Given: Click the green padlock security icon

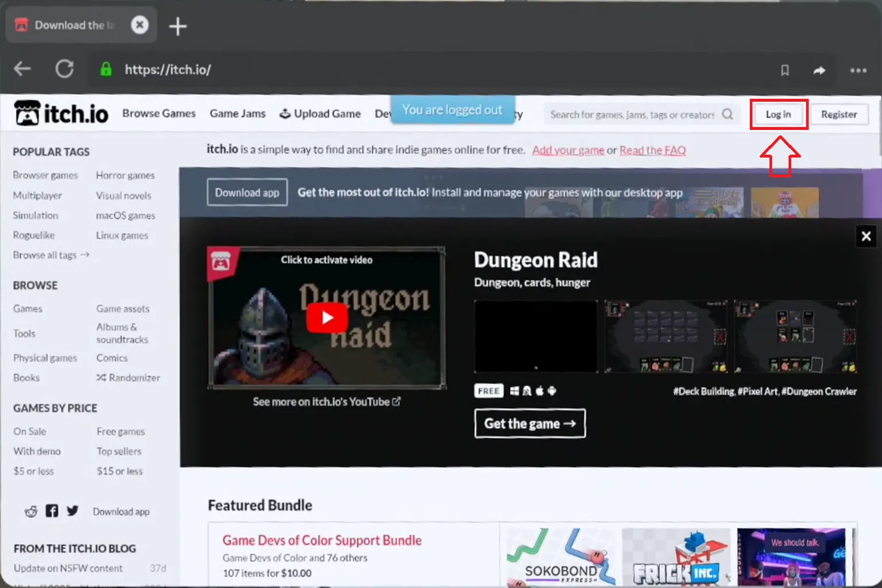Looking at the screenshot, I should (106, 69).
